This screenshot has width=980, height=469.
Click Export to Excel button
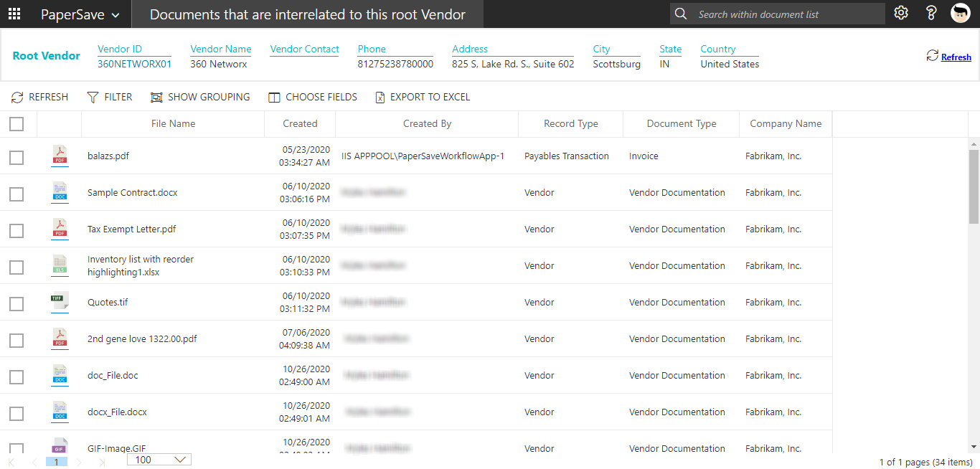tap(423, 97)
